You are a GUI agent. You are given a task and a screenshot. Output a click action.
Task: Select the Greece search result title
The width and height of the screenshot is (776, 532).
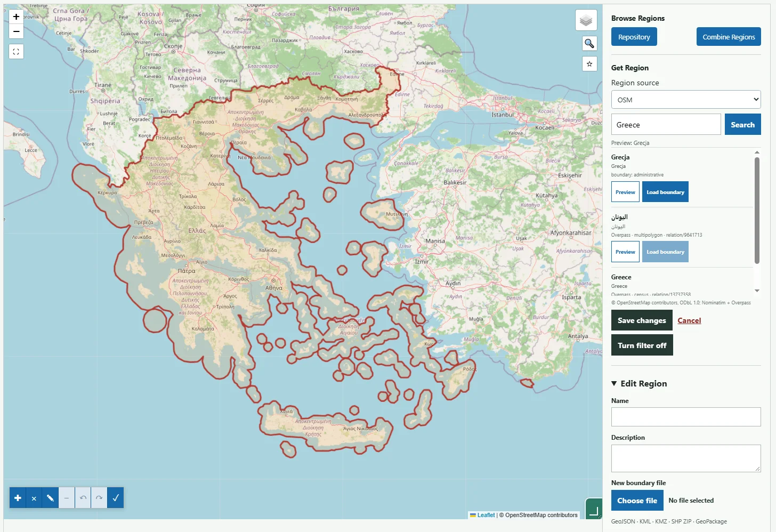tap(621, 277)
